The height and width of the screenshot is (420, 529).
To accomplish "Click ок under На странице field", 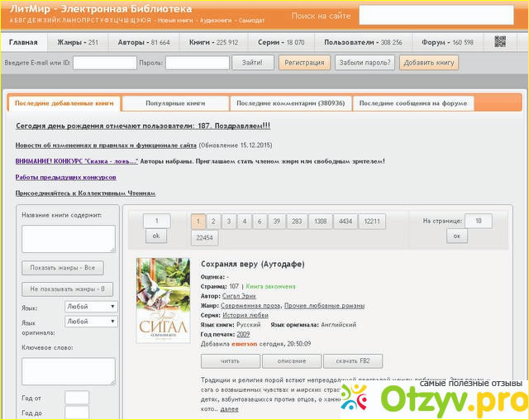I will (x=457, y=236).
